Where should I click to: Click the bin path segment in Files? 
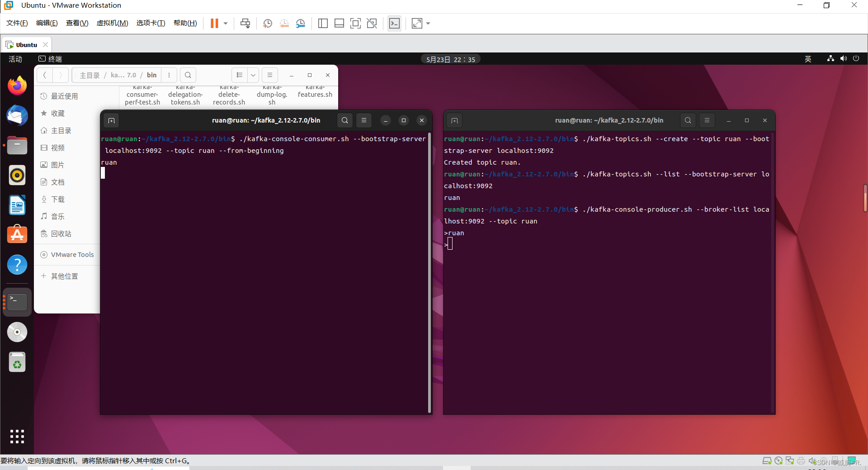pyautogui.click(x=152, y=75)
